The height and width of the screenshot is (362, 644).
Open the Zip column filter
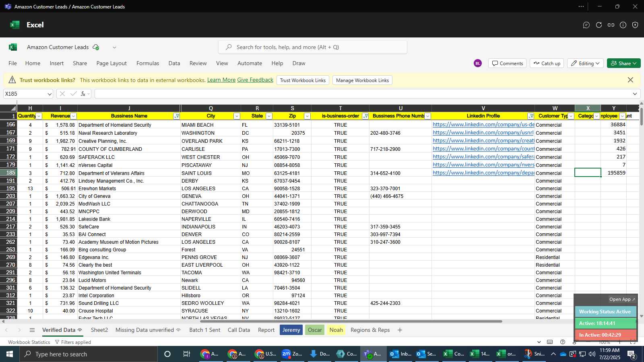pos(307,116)
